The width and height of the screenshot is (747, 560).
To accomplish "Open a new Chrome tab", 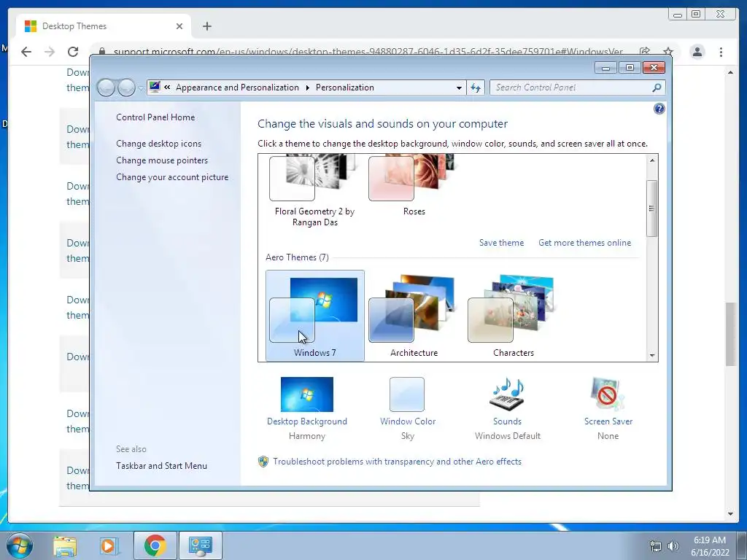I will point(206,26).
